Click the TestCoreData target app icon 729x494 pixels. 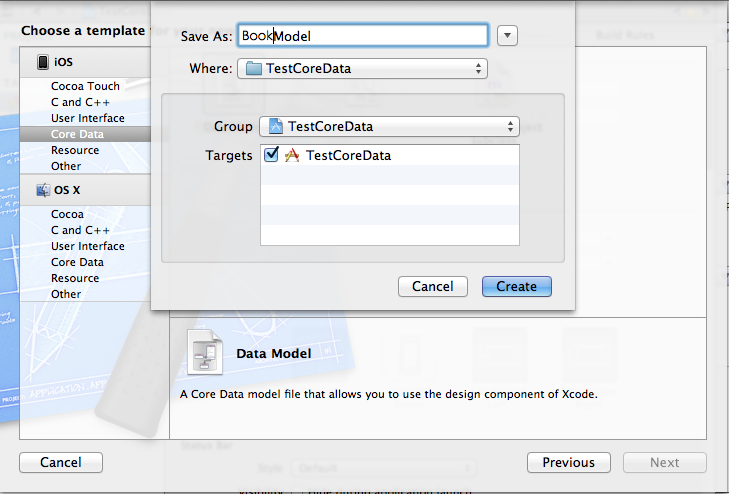(292, 155)
